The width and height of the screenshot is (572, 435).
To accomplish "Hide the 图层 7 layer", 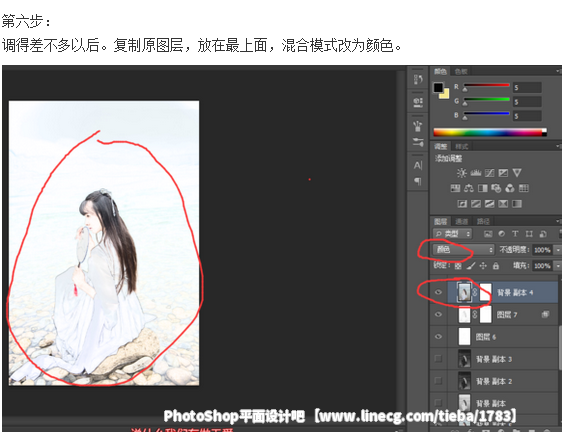I will click(x=438, y=314).
